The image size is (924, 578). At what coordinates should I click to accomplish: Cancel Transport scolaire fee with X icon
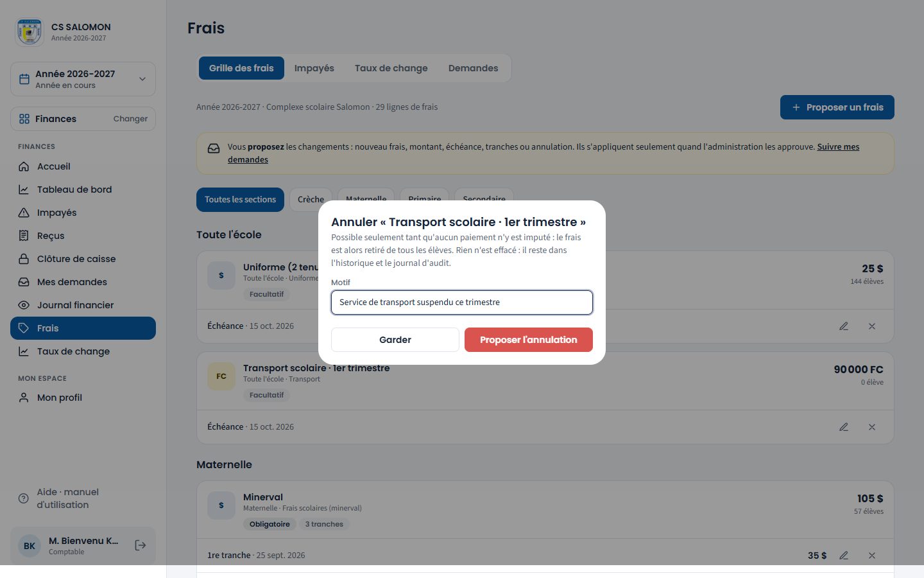coord(872,427)
